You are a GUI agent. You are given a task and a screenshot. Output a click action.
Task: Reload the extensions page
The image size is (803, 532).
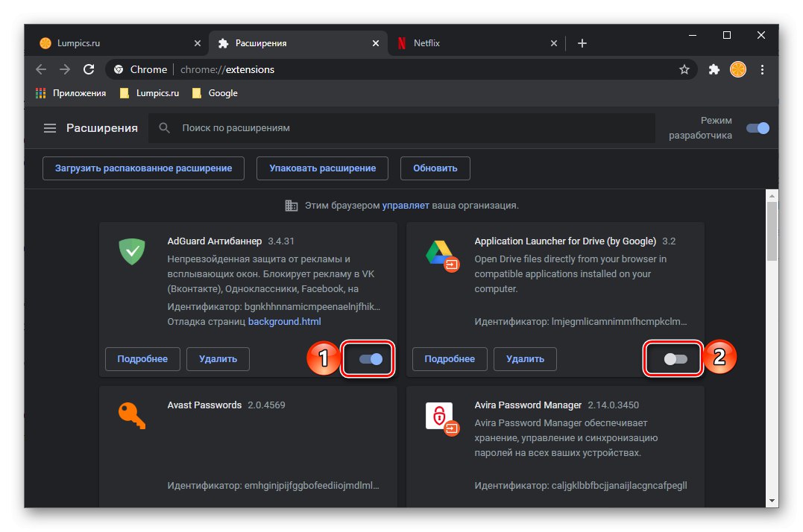tap(89, 69)
